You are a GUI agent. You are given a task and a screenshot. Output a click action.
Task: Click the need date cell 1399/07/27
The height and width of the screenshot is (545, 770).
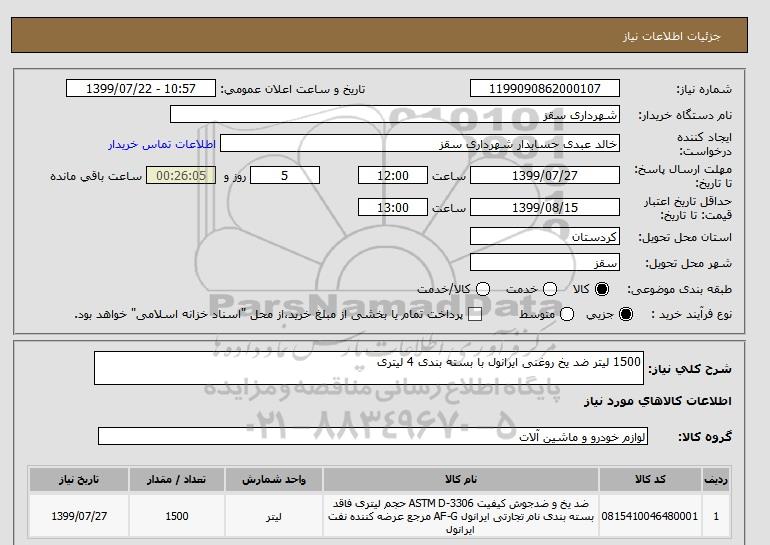(x=79, y=516)
